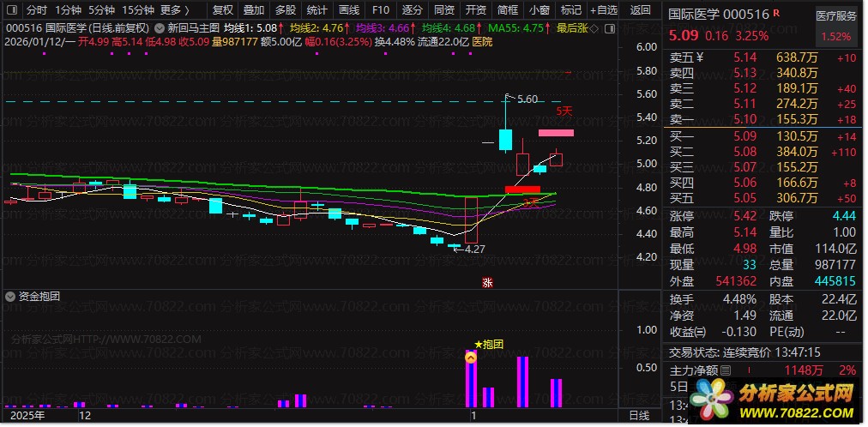Click the 跌停 price 4.44
The width and height of the screenshot is (868, 427).
(844, 216)
